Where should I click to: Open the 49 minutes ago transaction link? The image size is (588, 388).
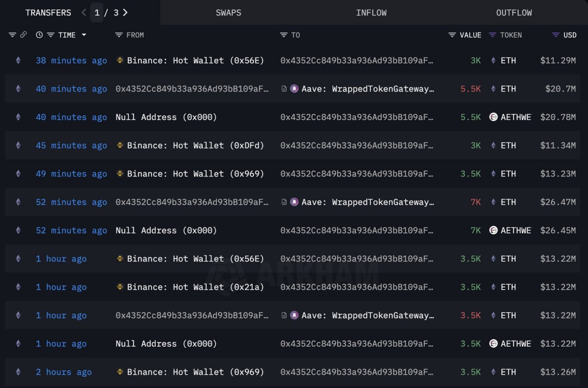tap(71, 174)
